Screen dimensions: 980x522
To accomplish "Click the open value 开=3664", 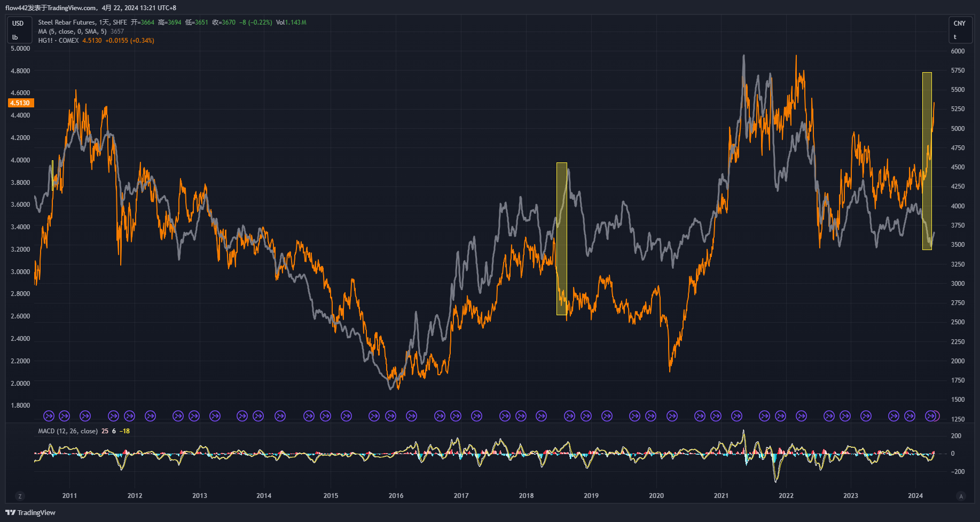I will click(143, 22).
